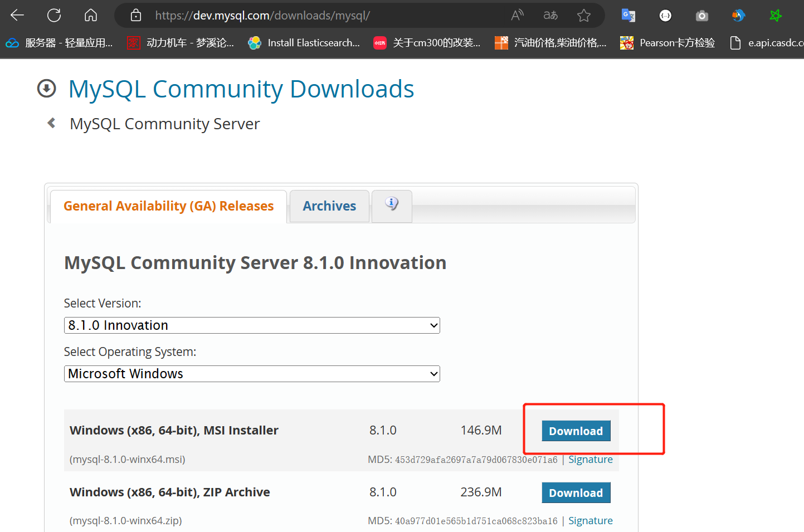Open the 关于cm300的改装 bookmark
The image size is (804, 532).
coord(427,43)
